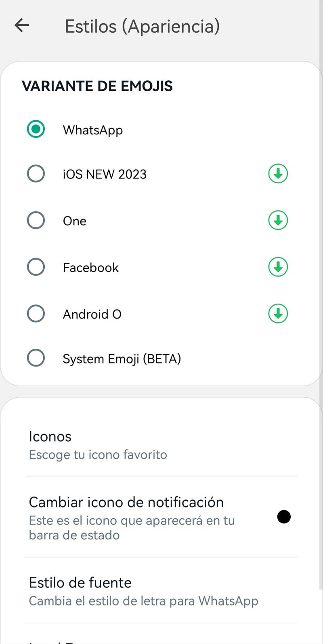Tap the black notification icon preview dot
This screenshot has height=644, width=323.
(284, 517)
